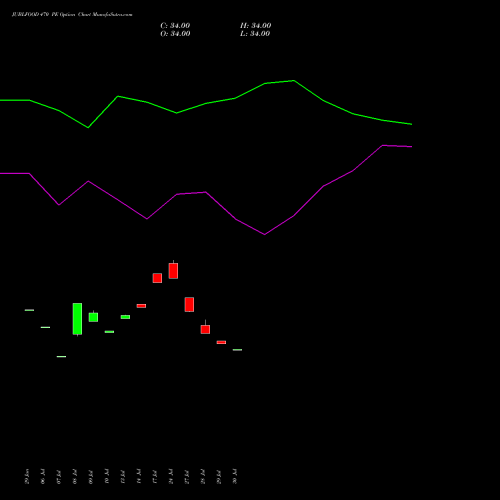Select the first flat green candle for 29 Jun
This screenshot has height=500, width=500.
coord(29,310)
